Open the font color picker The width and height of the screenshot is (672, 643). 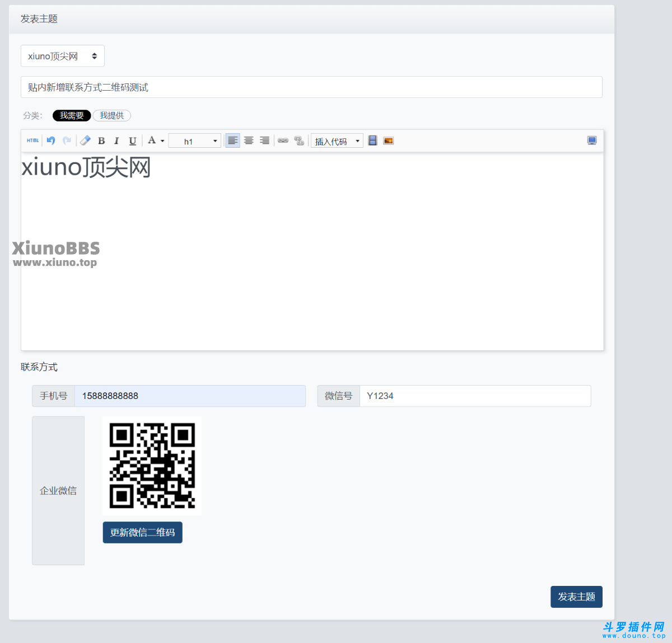(156, 140)
